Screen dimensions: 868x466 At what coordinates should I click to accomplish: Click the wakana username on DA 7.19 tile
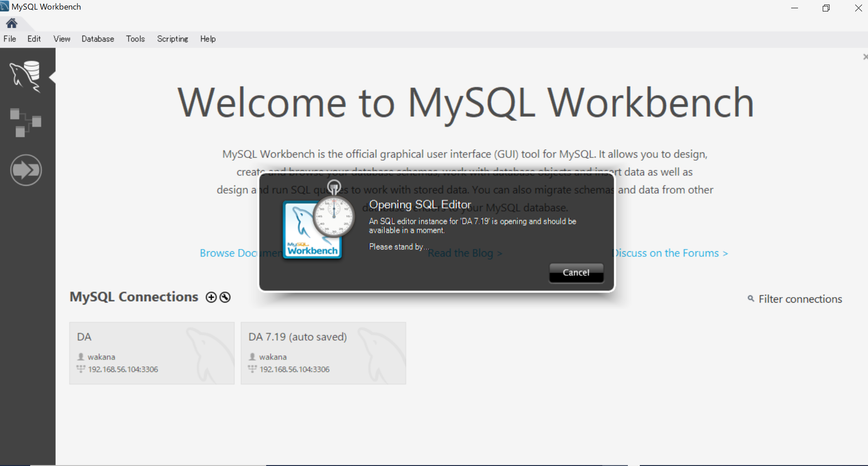273,357
